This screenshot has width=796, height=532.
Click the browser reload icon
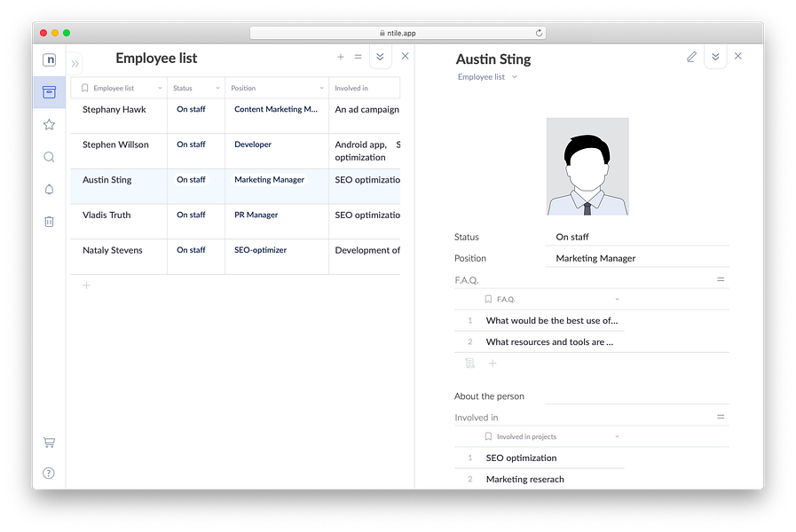pos(539,33)
